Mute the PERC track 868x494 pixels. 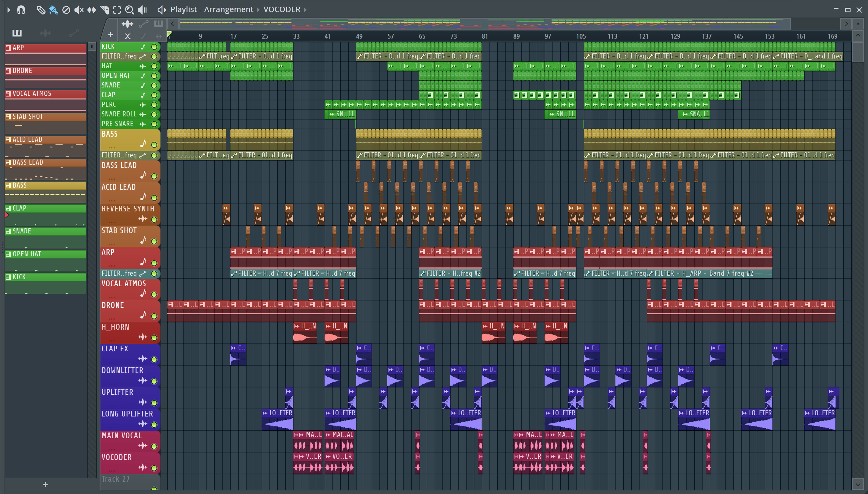tap(154, 105)
